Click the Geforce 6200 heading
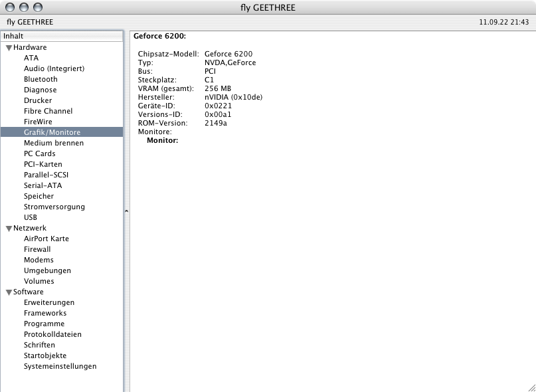The width and height of the screenshot is (536, 392). 159,36
